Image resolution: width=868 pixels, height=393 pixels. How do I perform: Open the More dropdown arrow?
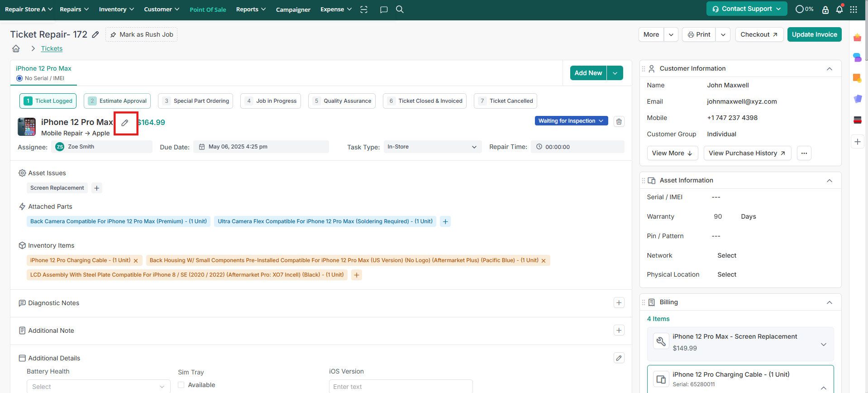pyautogui.click(x=671, y=34)
